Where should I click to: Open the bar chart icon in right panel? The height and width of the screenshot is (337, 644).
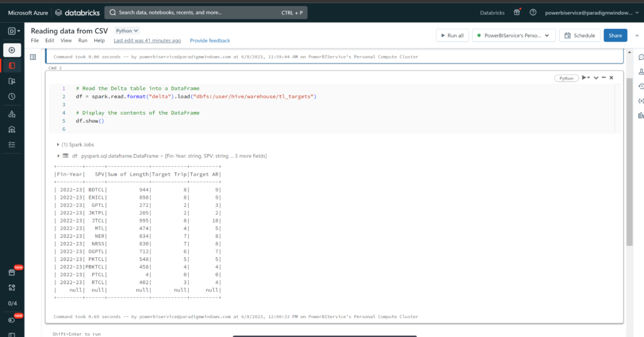641,115
